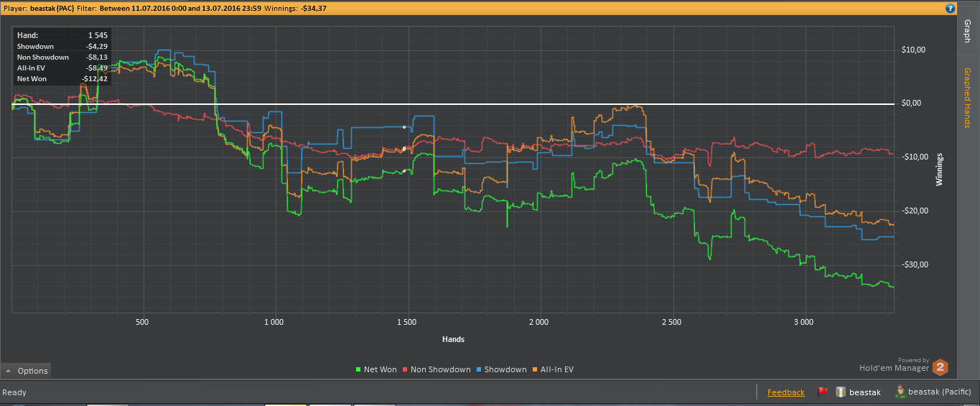Click the Net Won value -$12,42 in tooltip

coord(95,78)
